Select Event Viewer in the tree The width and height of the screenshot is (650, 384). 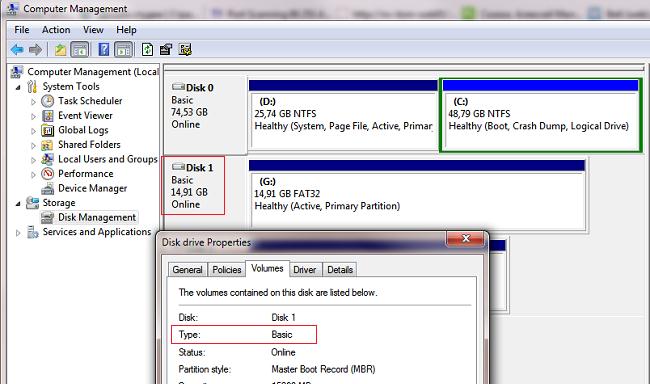[x=85, y=116]
